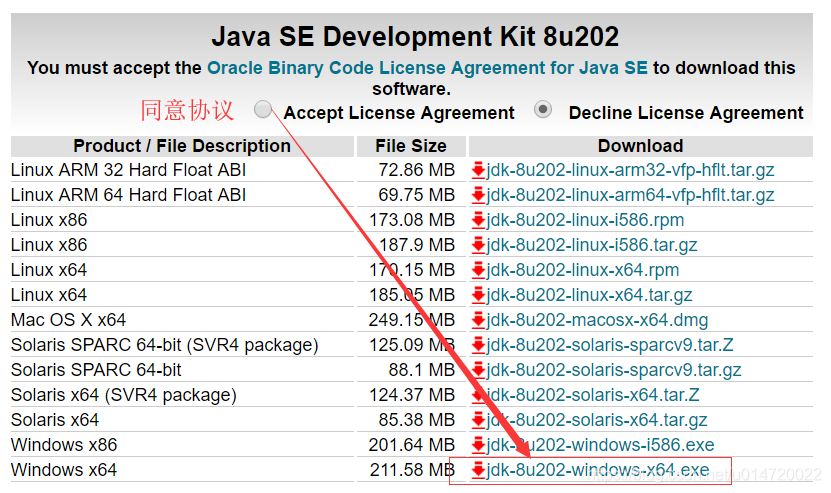
Task: Click 72.86 MB file size cell
Action: tap(417, 170)
